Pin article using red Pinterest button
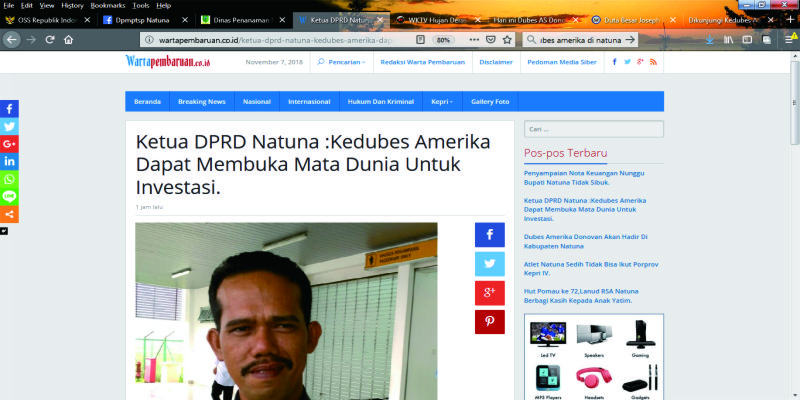The width and height of the screenshot is (800, 400). click(x=489, y=322)
